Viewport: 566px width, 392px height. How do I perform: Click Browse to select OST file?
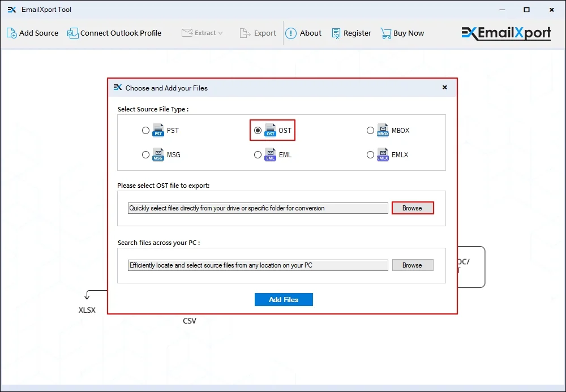coord(413,208)
